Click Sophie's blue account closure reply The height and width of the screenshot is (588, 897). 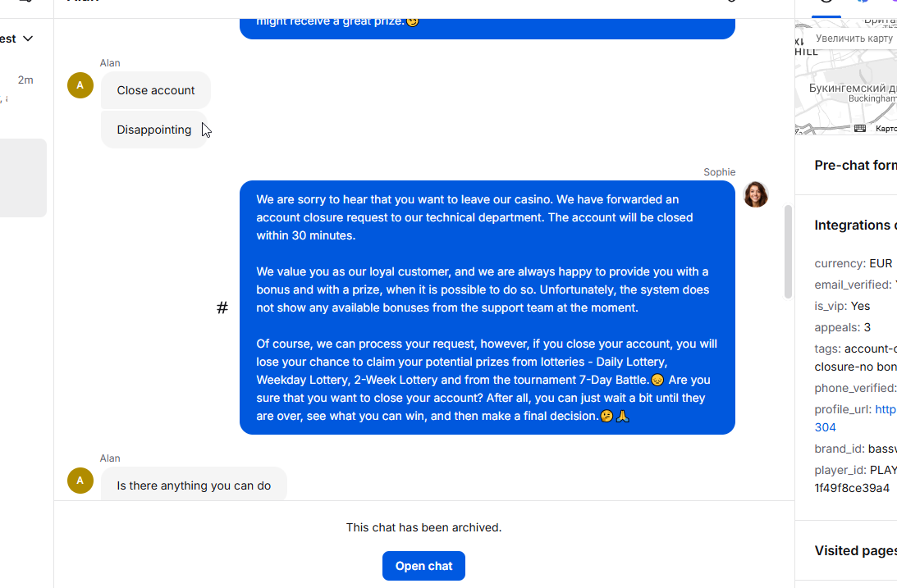(487, 308)
